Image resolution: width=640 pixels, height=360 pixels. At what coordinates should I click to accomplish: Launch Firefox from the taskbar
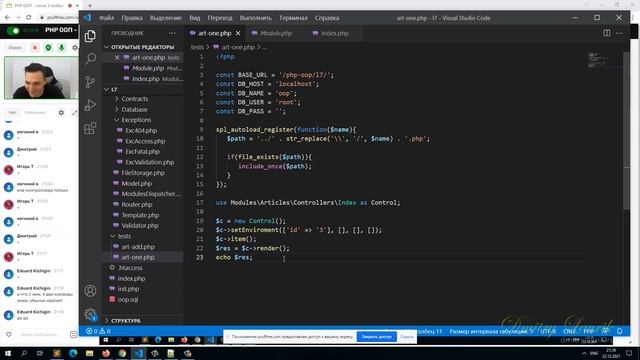pos(106,353)
